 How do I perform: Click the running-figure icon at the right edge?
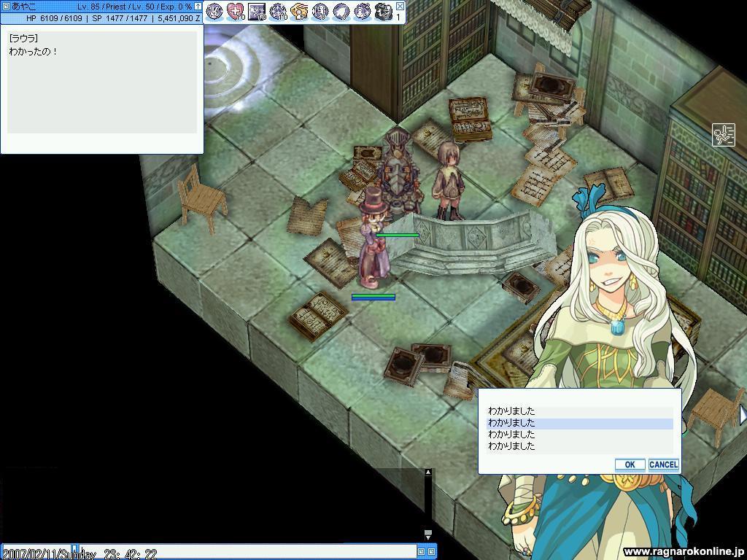coord(723,135)
